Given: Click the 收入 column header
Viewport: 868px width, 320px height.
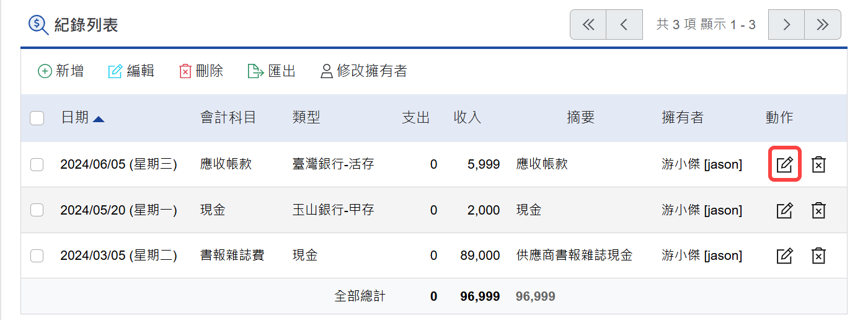Looking at the screenshot, I should coord(467,118).
